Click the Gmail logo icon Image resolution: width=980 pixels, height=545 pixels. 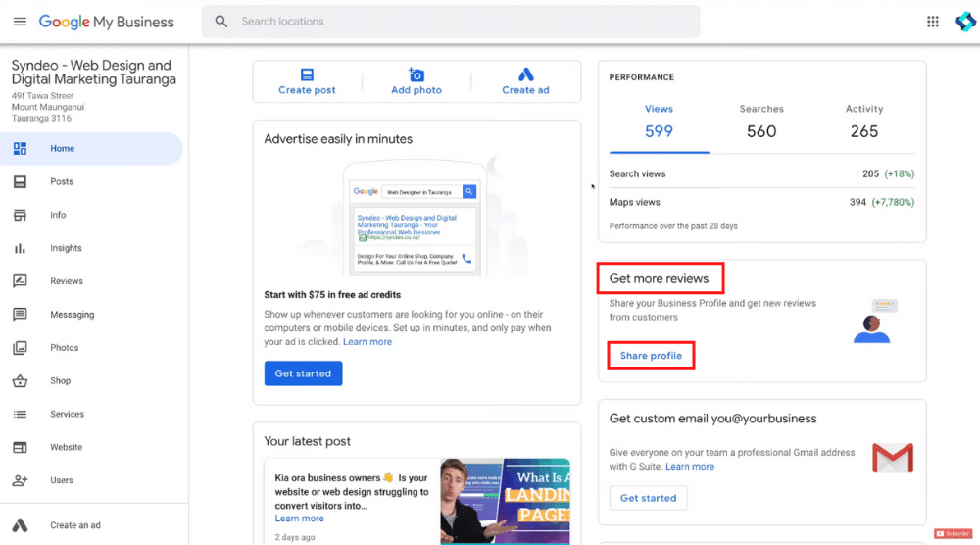893,458
